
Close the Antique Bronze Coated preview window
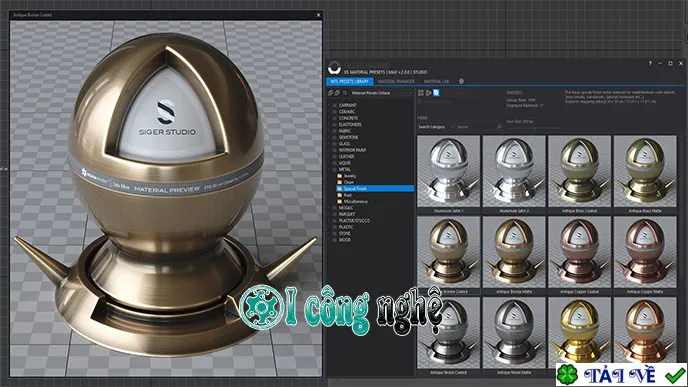[319, 15]
